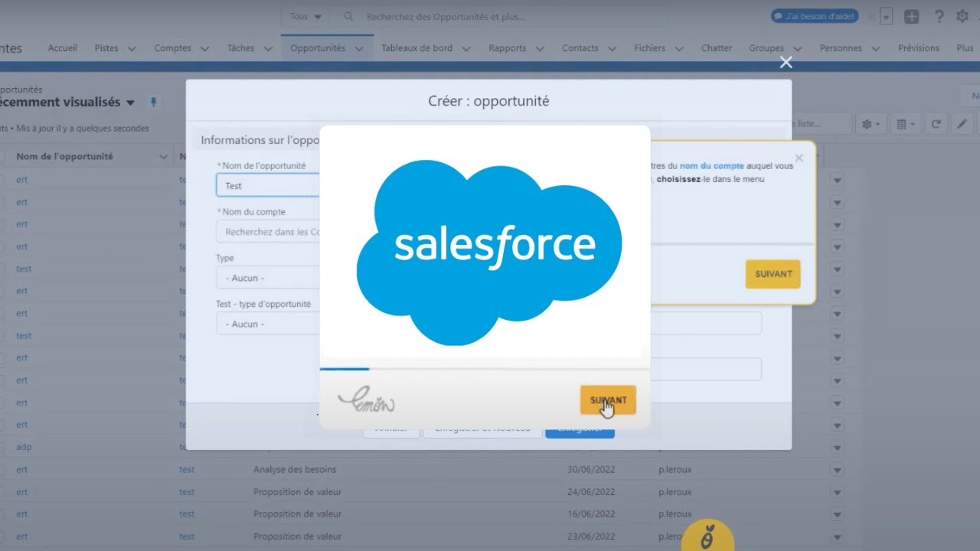980x551 pixels.
Task: Open the setup gear in the header
Action: pyautogui.click(x=962, y=16)
